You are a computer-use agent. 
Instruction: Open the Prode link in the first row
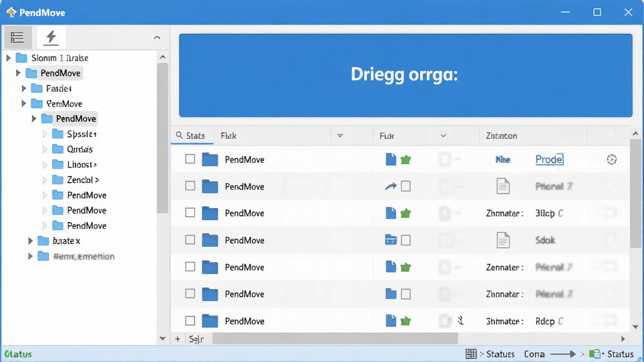coord(549,159)
